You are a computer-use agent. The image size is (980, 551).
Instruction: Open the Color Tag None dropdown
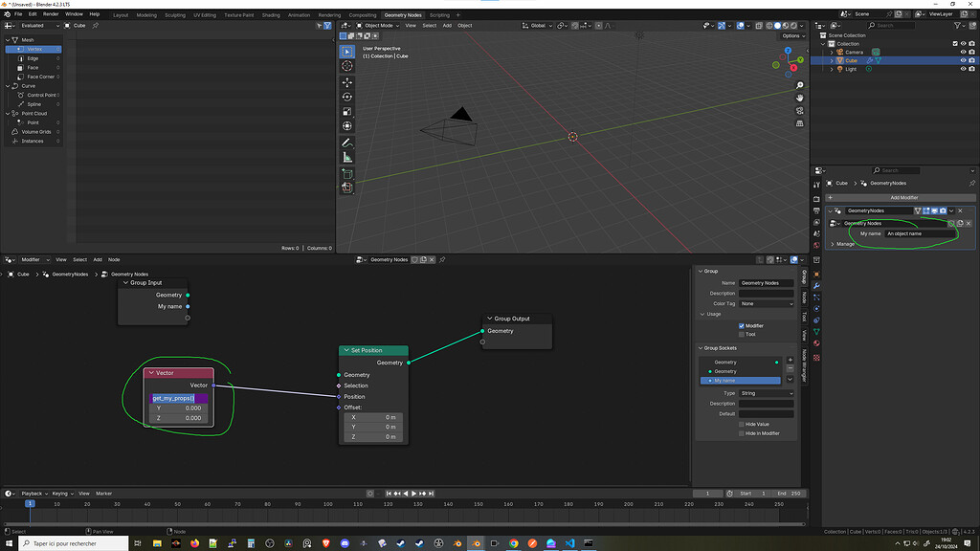click(x=767, y=303)
